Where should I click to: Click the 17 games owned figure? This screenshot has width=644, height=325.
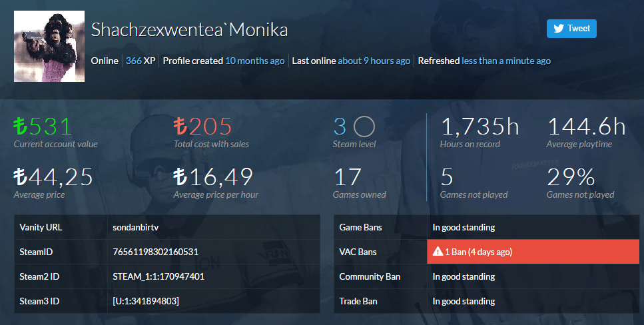pos(348,177)
